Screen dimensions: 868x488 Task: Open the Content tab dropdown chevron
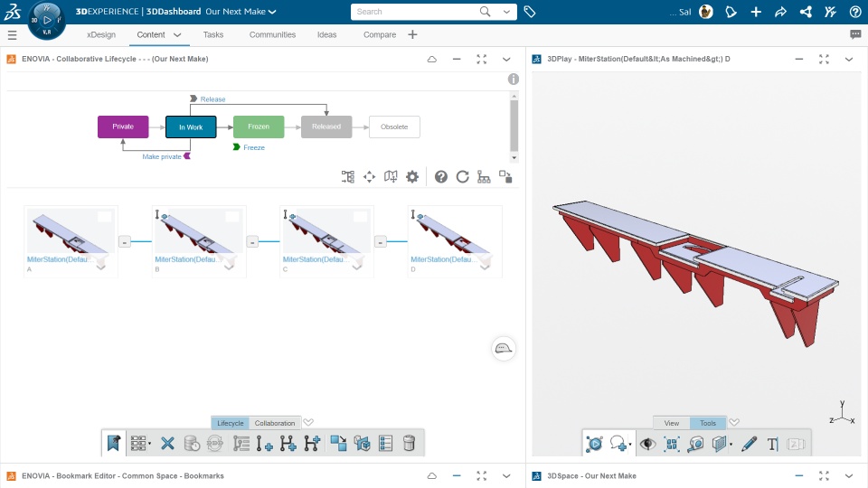(x=177, y=35)
